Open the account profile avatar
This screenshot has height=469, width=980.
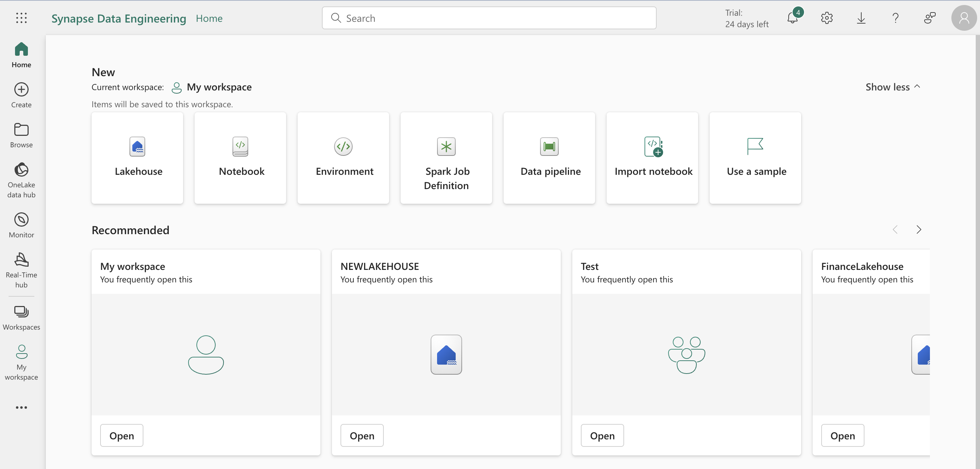pos(964,18)
